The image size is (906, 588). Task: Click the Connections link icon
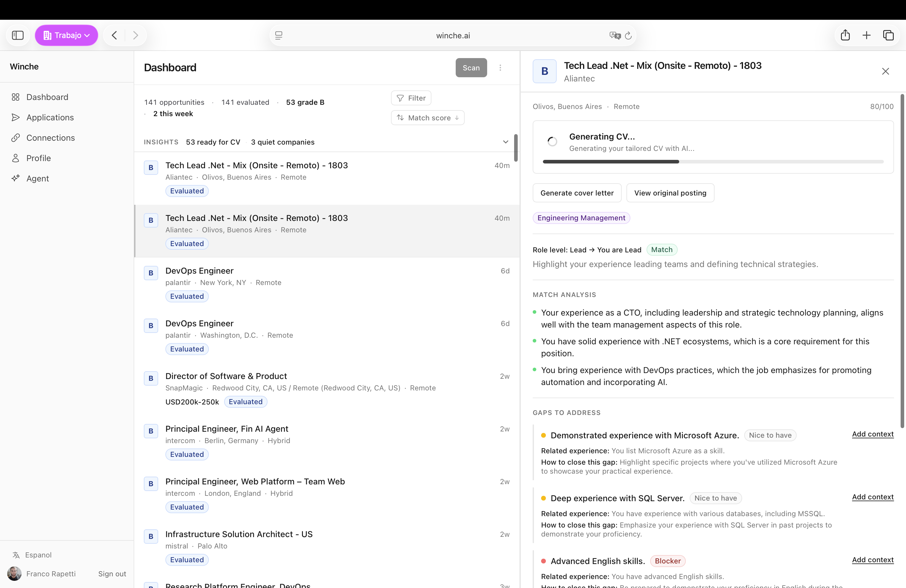(x=16, y=138)
